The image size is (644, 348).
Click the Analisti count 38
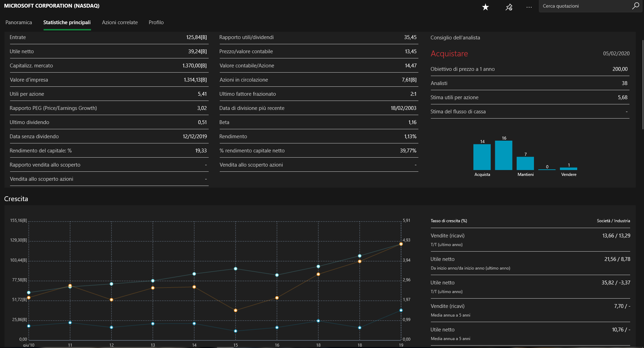coord(625,83)
